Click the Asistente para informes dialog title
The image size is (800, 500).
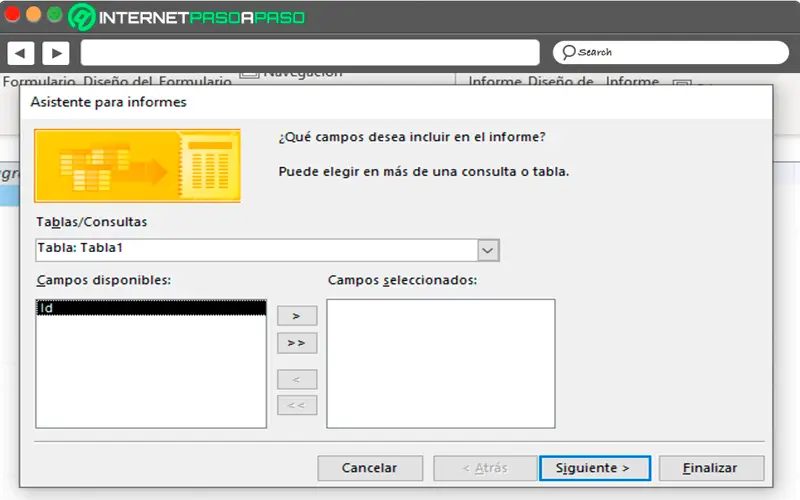[x=108, y=102]
